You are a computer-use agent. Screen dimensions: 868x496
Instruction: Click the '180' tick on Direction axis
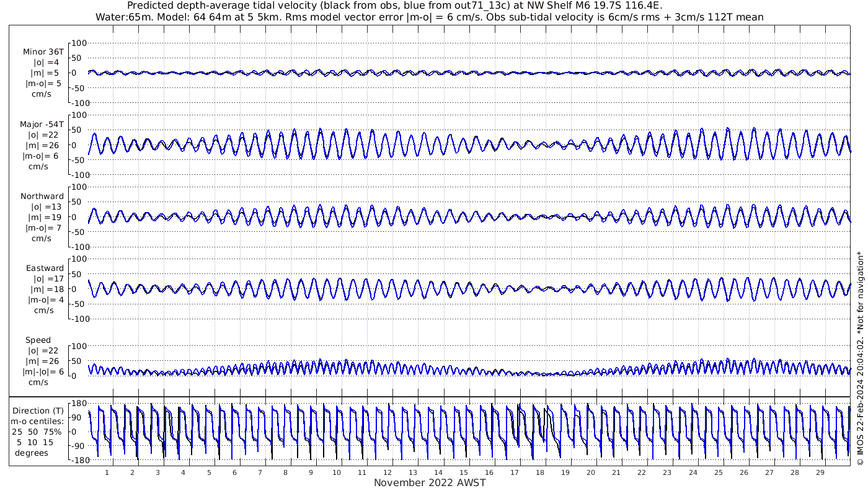79,404
